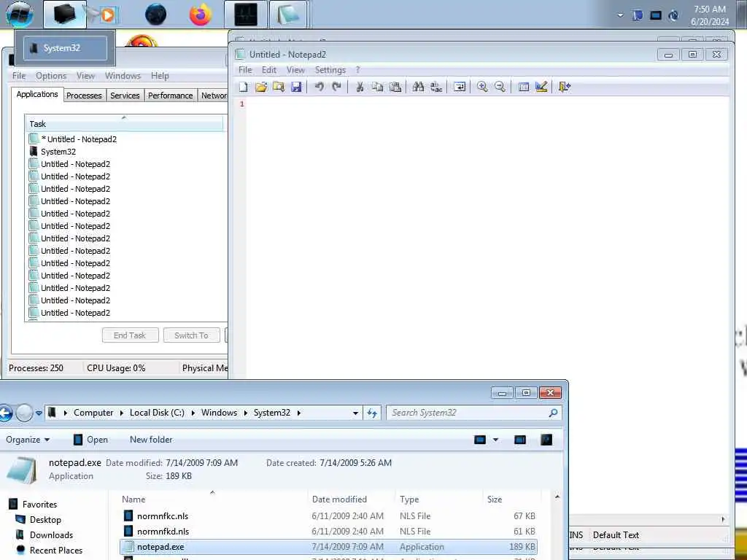Image resolution: width=747 pixels, height=560 pixels.
Task: Open the syntax scheme selector icon
Action: tap(524, 87)
